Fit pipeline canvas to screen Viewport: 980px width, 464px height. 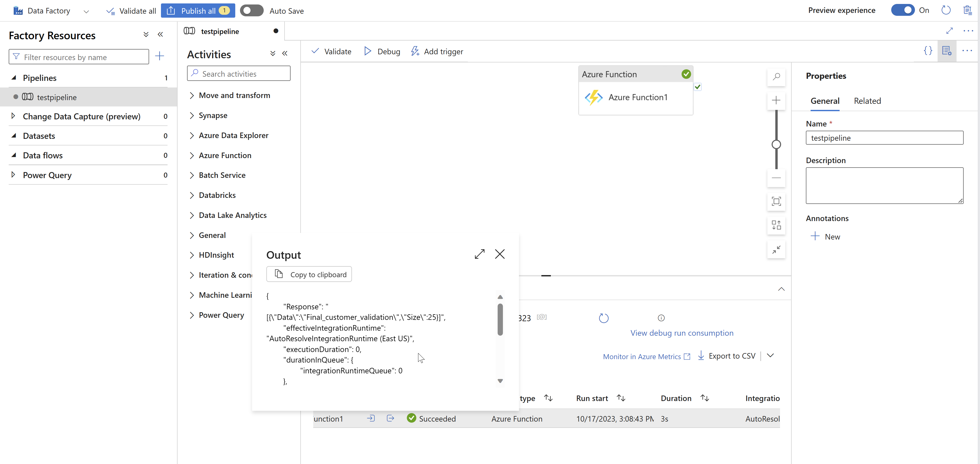point(776,201)
